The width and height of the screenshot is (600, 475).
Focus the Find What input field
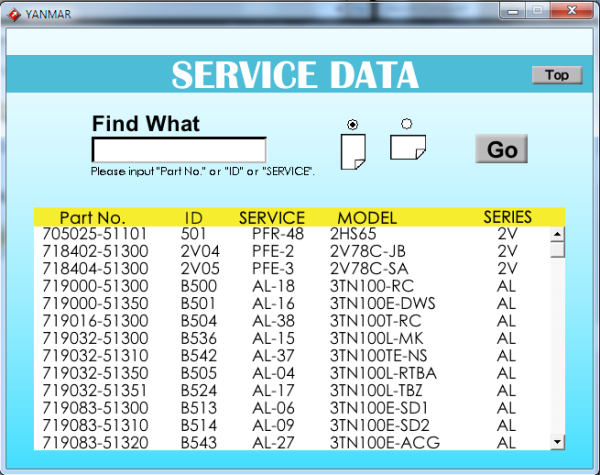179,150
